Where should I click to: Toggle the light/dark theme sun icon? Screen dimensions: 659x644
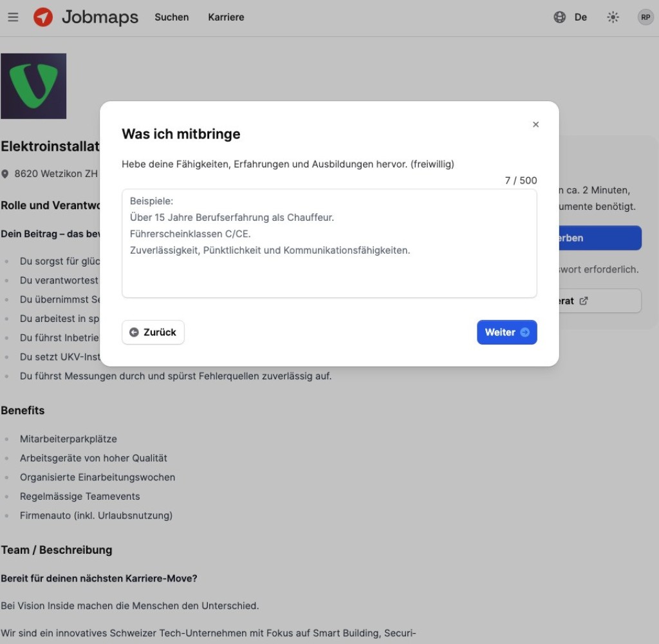[613, 17]
